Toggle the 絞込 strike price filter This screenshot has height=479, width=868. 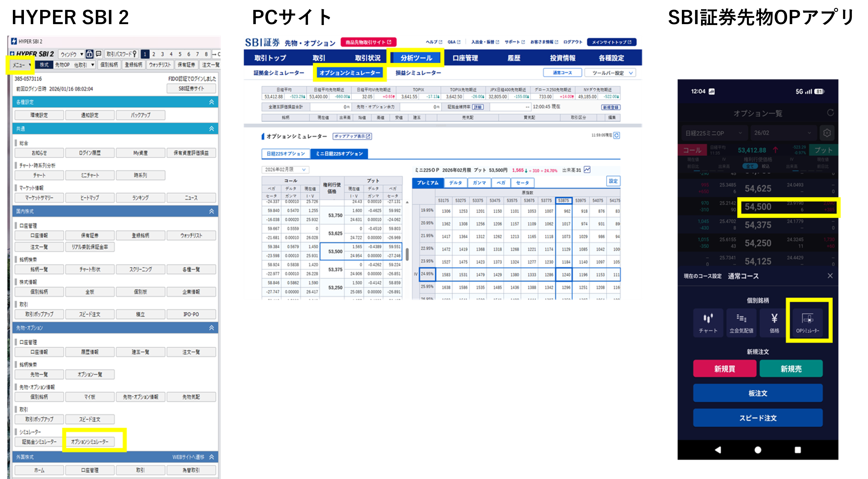766,166
